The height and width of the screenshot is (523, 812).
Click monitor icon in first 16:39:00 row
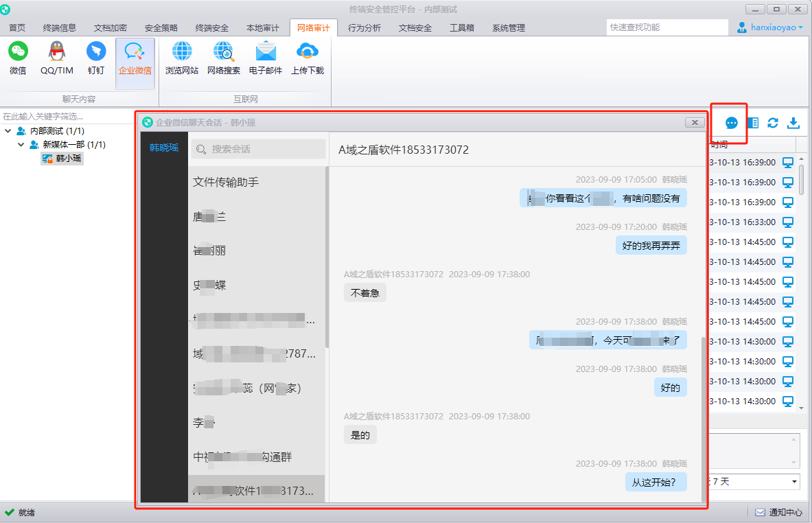[x=788, y=163]
